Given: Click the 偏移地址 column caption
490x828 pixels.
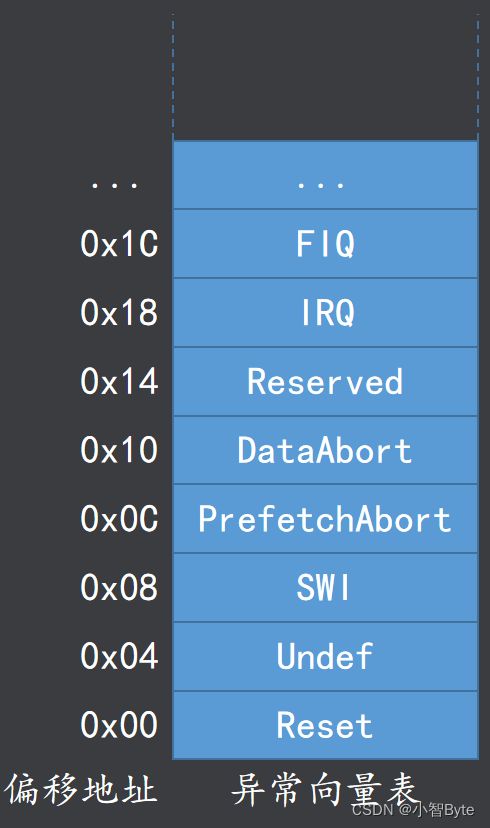Looking at the screenshot, I should click(x=81, y=789).
